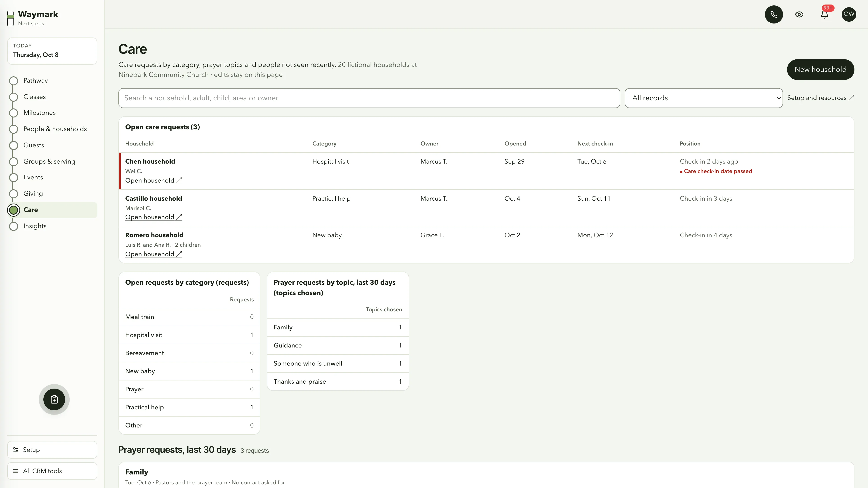Click 'Someone who is unwell' topic row
The height and width of the screenshot is (488, 868).
pyautogui.click(x=338, y=363)
